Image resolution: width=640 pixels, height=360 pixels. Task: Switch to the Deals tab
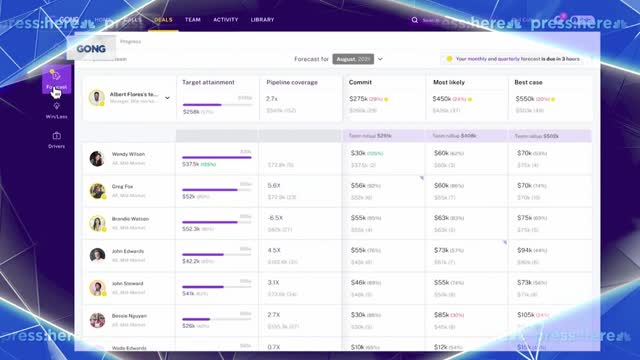pyautogui.click(x=163, y=20)
